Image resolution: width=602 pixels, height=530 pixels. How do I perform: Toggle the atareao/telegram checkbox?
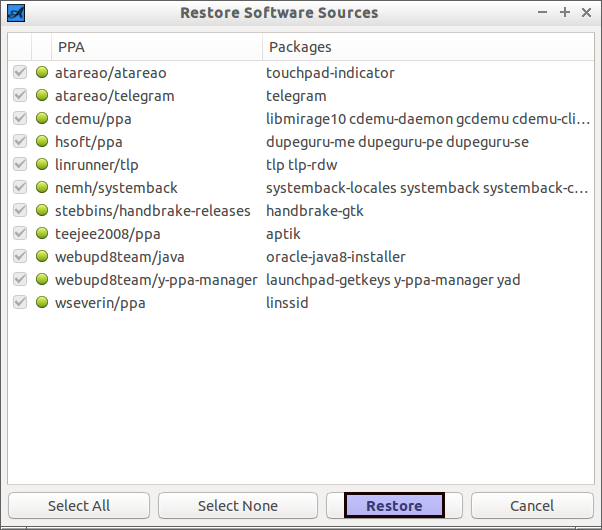click(20, 95)
